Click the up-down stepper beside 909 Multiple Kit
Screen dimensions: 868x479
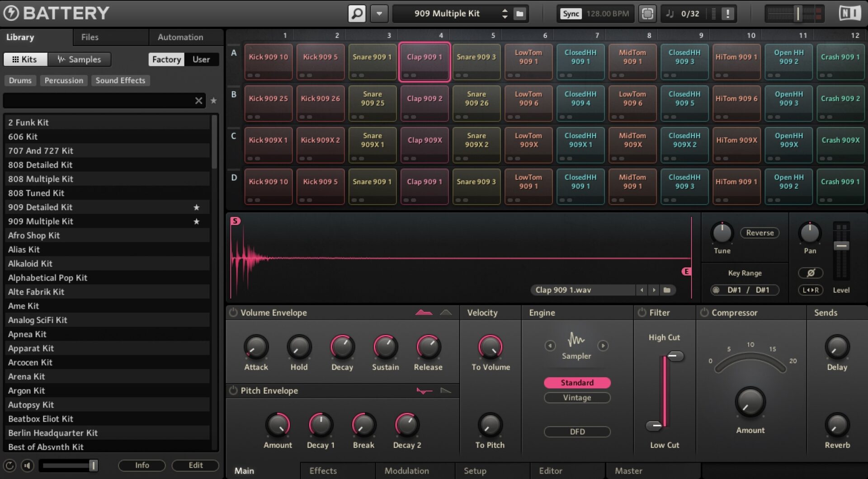pyautogui.click(x=505, y=14)
